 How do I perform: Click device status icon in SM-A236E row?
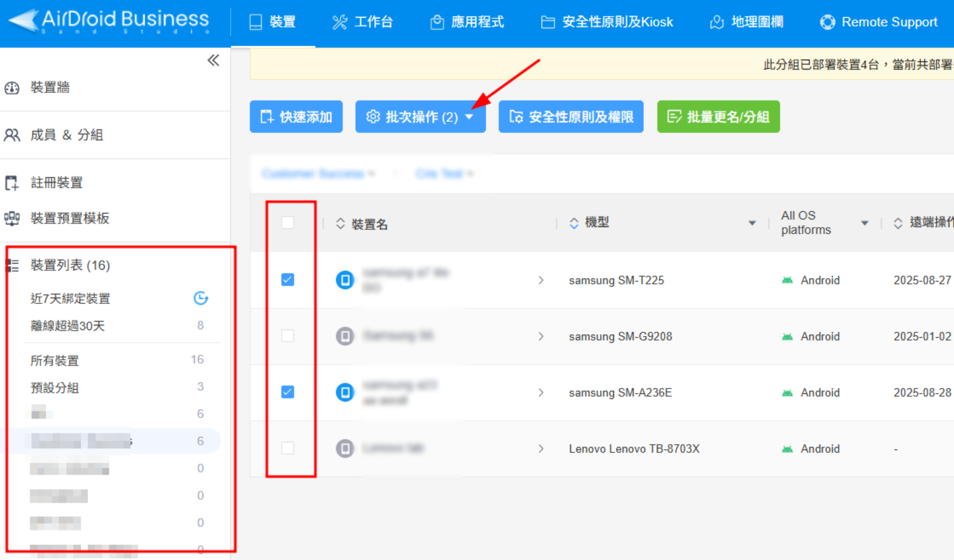click(345, 392)
